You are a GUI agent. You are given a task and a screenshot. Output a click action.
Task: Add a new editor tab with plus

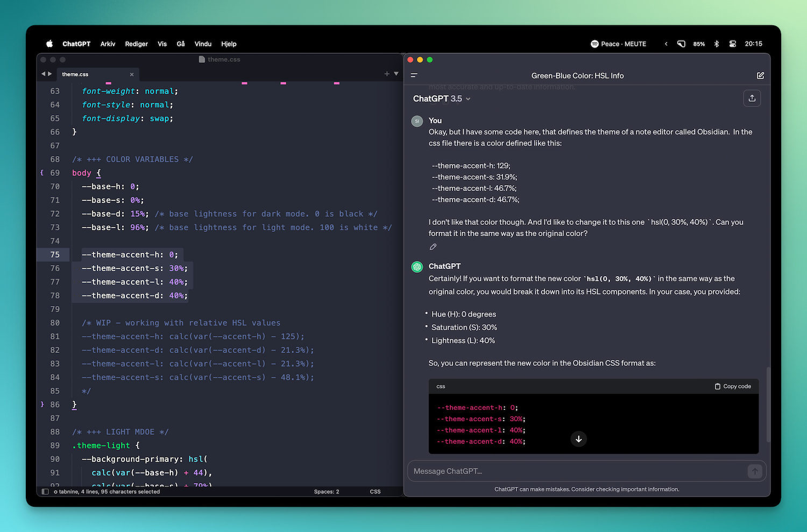(386, 74)
